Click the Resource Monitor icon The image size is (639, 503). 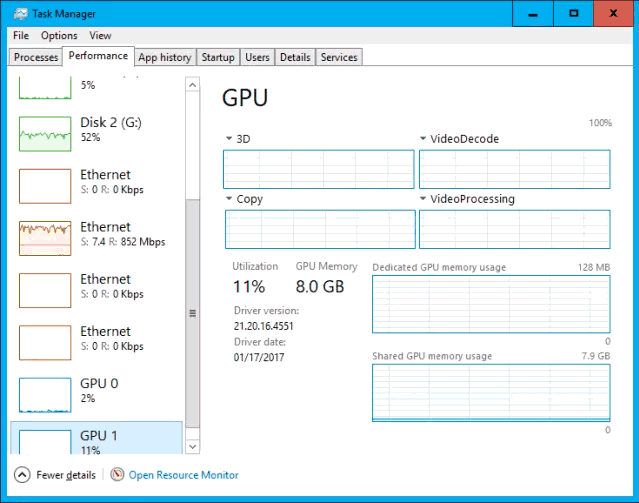point(117,475)
